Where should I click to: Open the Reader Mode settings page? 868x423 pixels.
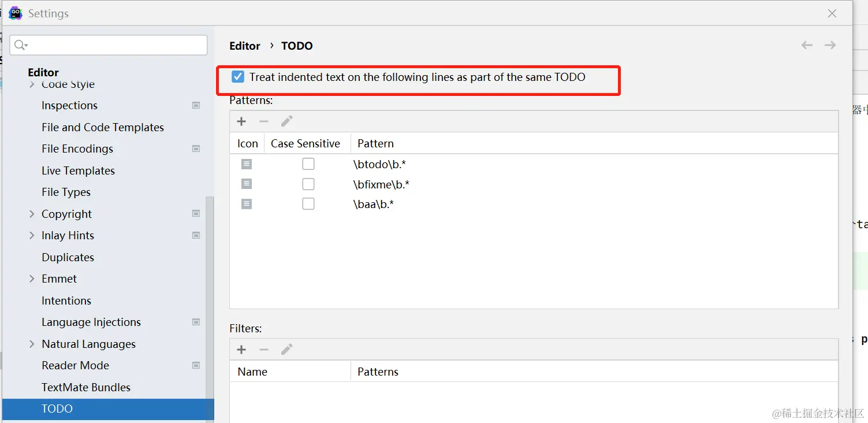(75, 366)
